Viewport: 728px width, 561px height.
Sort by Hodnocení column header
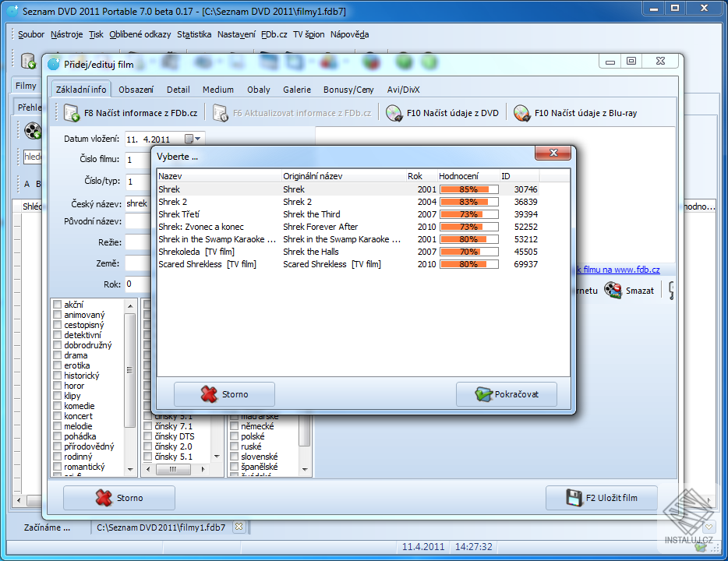[468, 176]
